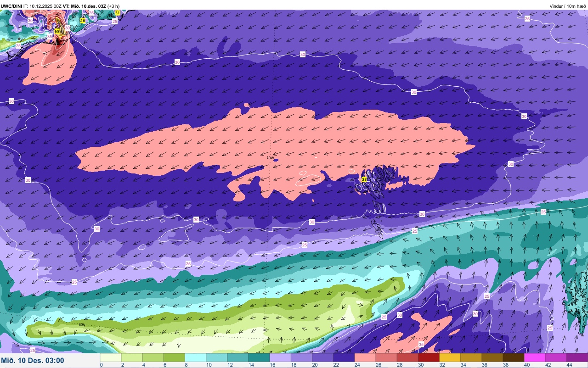Click the legend scale number '0'
The image size is (588, 368).
coord(101,365)
